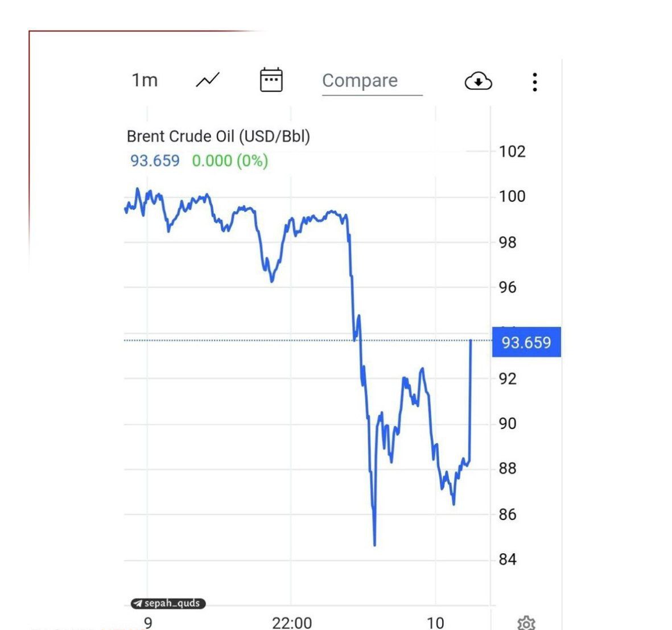This screenshot has width=672, height=630.
Task: Click the 84 price axis label
Action: (x=508, y=559)
